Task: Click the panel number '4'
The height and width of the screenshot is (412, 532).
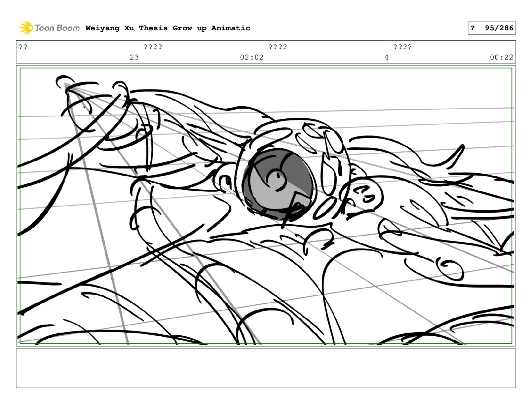Action: (386, 57)
